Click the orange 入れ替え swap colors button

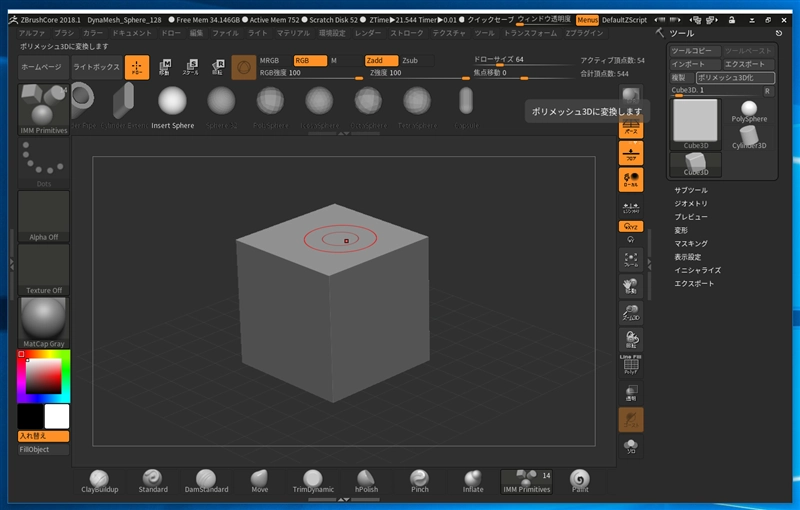(x=43, y=436)
